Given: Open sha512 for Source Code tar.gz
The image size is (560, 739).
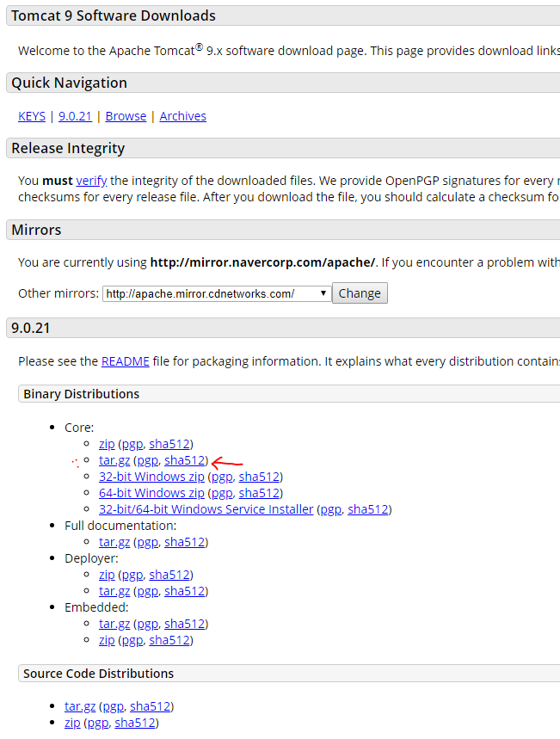Looking at the screenshot, I should (151, 706).
